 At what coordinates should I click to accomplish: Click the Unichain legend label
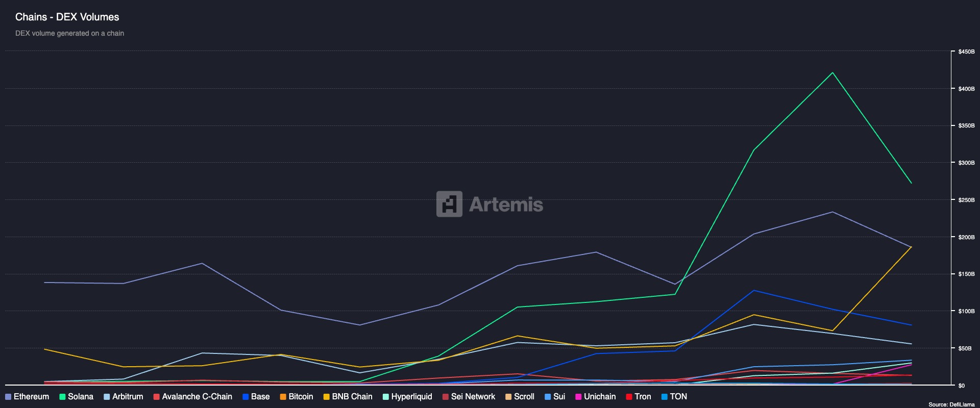pyautogui.click(x=600, y=397)
